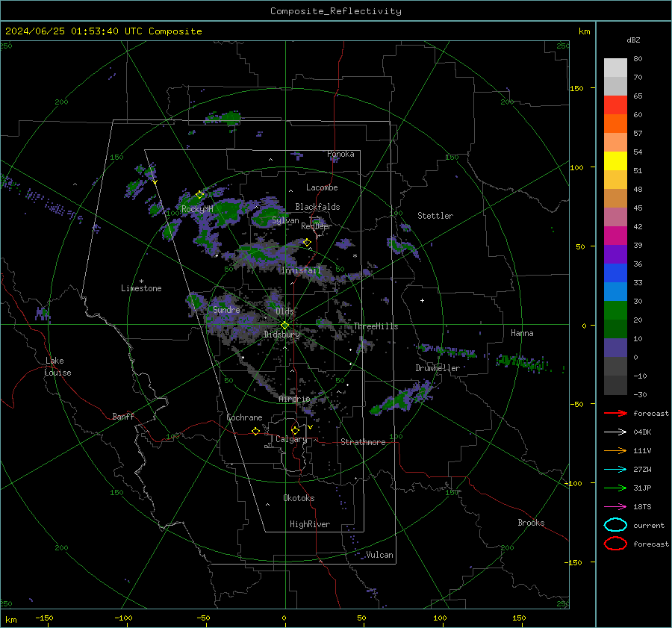Viewport: 672px width, 628px height.
Task: Pick the yellow 54 dBZ swatch
Action: coord(615,161)
